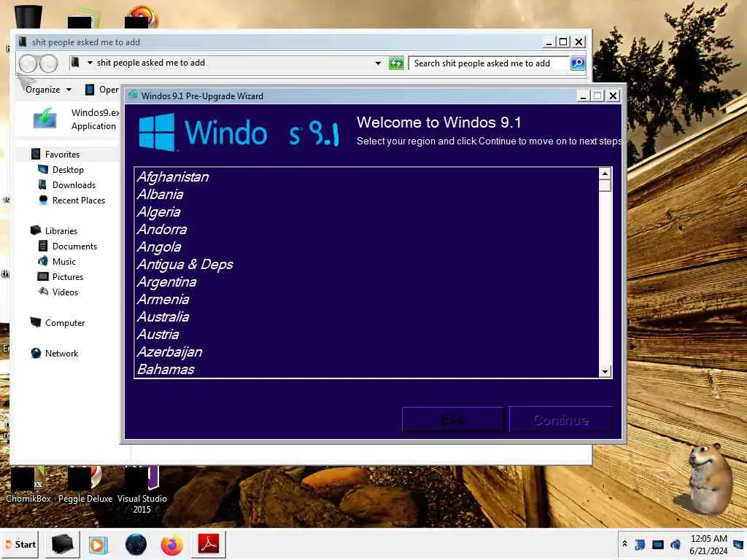Click the Explorer refresh icon
The image size is (747, 560).
pos(396,63)
